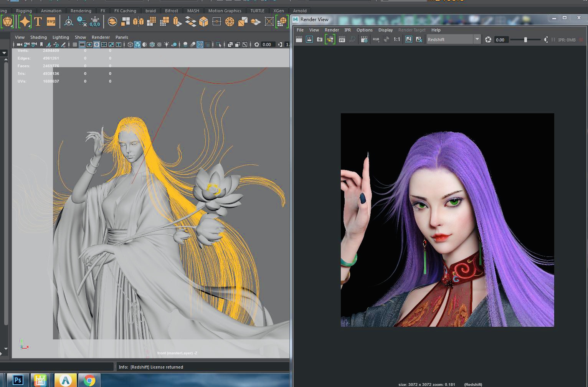
Task: Toggle the film gate in viewport toolbar
Action: pyautogui.click(x=82, y=45)
